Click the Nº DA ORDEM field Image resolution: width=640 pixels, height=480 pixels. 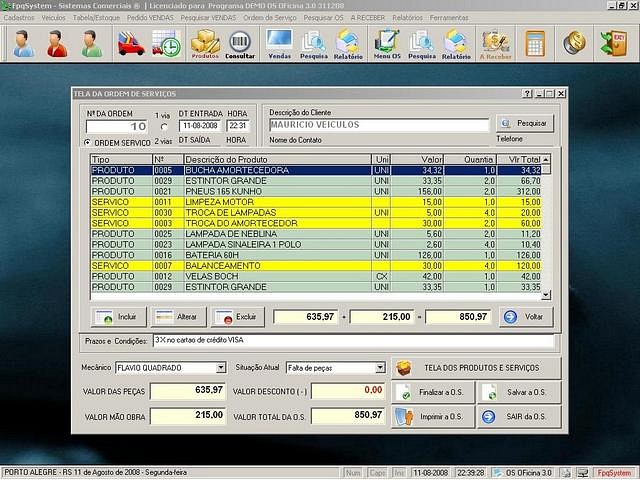[117, 127]
